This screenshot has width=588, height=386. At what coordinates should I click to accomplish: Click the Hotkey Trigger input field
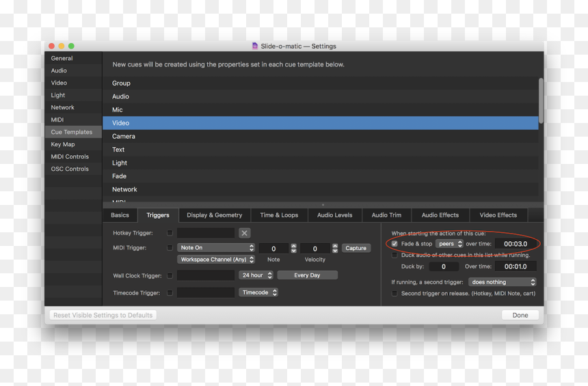click(206, 233)
